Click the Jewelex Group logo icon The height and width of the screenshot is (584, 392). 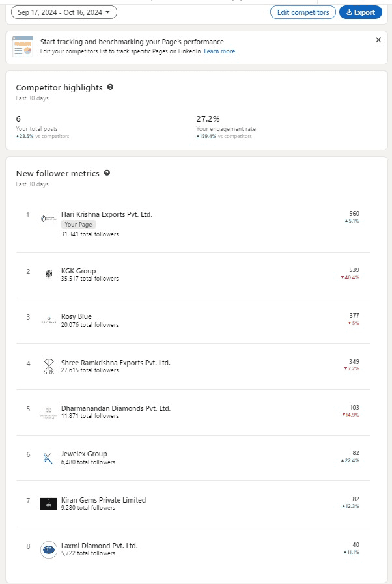point(49,458)
